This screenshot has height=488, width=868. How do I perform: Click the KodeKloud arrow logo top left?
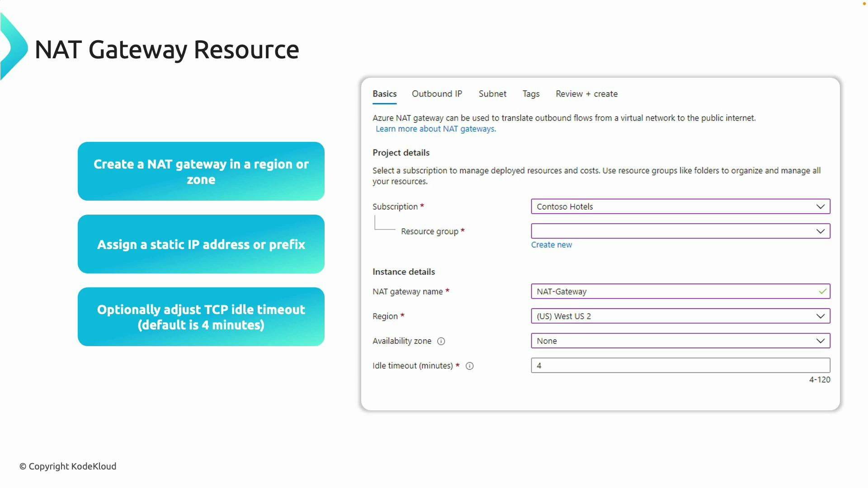[x=11, y=45]
